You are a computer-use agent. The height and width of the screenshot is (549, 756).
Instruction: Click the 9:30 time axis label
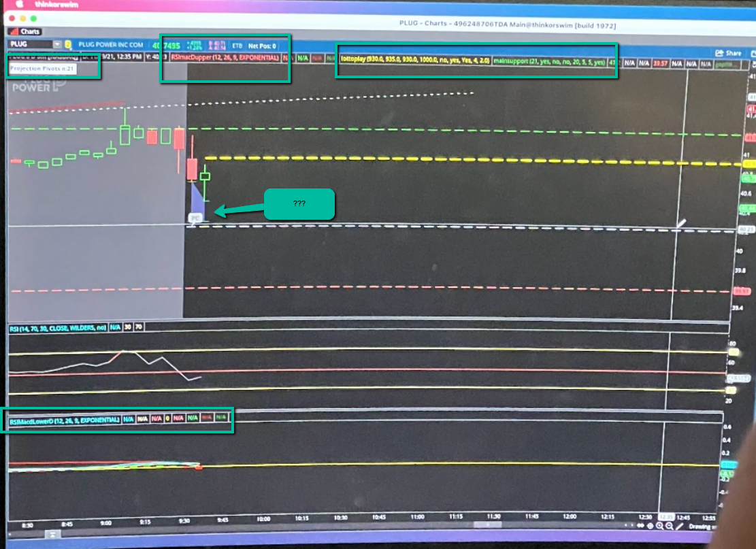tap(184, 521)
